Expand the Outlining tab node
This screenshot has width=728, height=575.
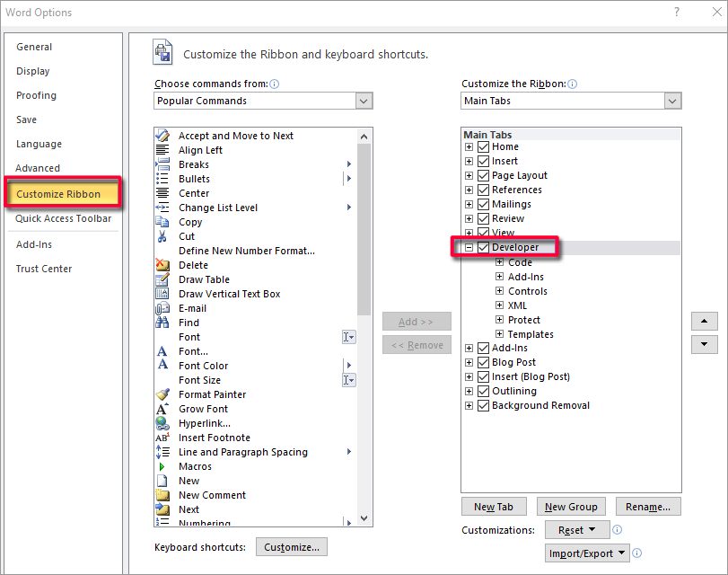pyautogui.click(x=469, y=392)
